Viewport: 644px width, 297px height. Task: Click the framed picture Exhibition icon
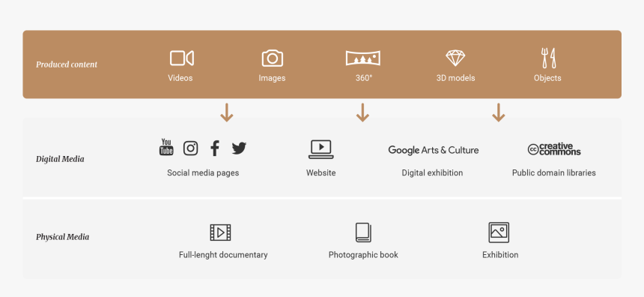pos(499,232)
